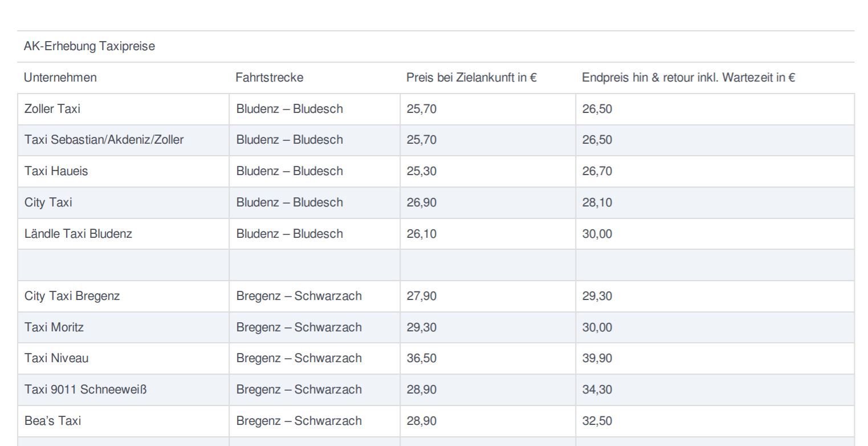Image resolution: width=868 pixels, height=446 pixels.
Task: Select the 'Zoller Taxi' company cell
Action: click(52, 109)
